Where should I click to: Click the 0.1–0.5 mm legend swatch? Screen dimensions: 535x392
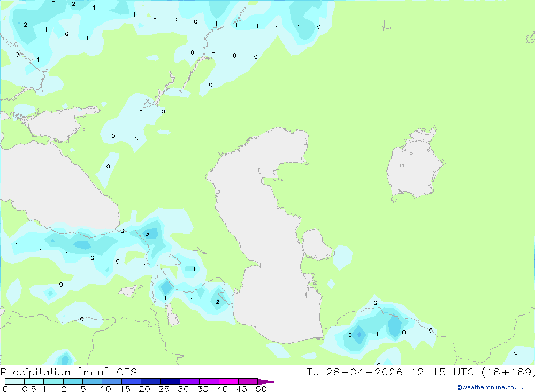coord(14,381)
